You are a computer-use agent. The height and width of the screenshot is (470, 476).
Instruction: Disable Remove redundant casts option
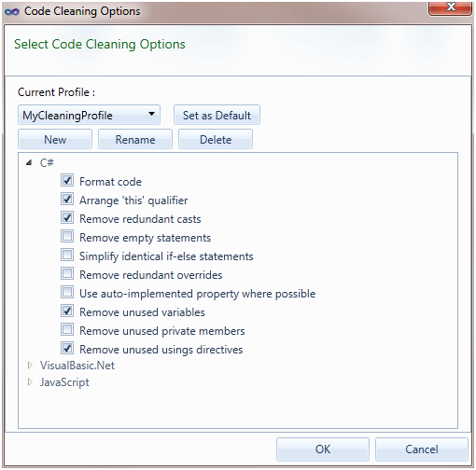click(67, 217)
